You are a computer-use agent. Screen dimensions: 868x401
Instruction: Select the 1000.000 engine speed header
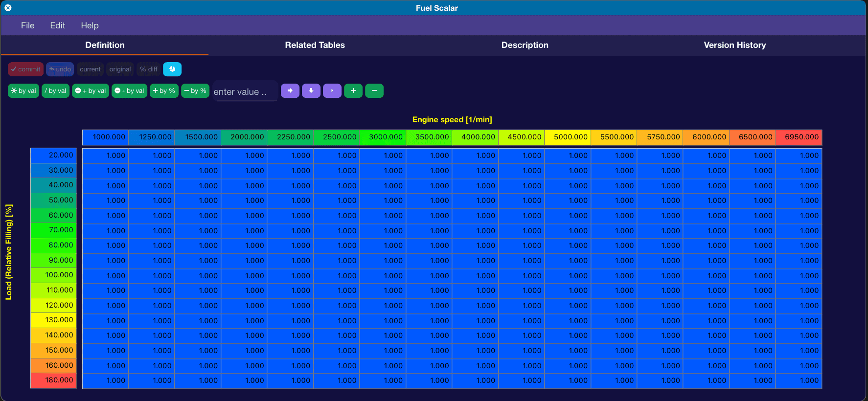click(x=105, y=137)
